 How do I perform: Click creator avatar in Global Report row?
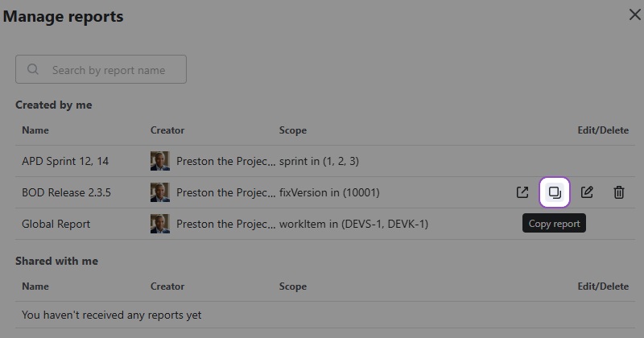pyautogui.click(x=160, y=224)
